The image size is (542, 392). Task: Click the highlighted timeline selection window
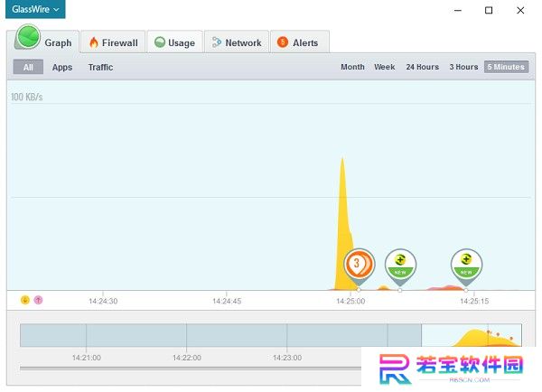point(472,335)
